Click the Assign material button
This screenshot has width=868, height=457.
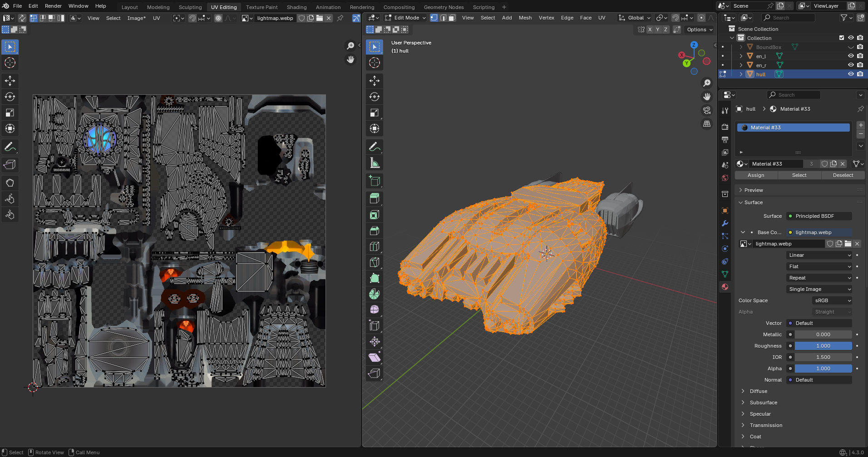756,175
